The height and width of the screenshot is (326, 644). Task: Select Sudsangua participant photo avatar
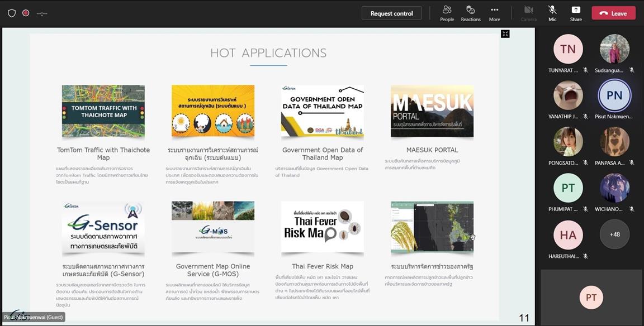(x=614, y=49)
